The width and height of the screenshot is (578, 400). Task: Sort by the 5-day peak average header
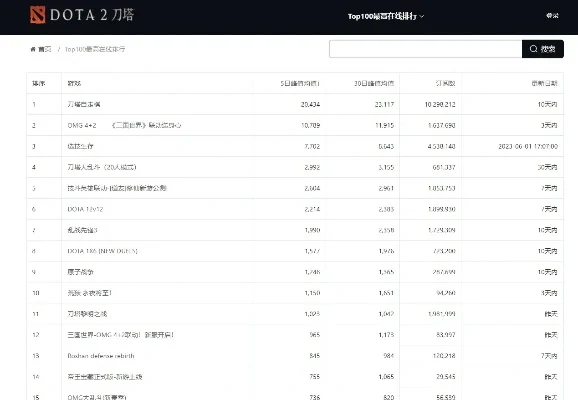coord(300,83)
